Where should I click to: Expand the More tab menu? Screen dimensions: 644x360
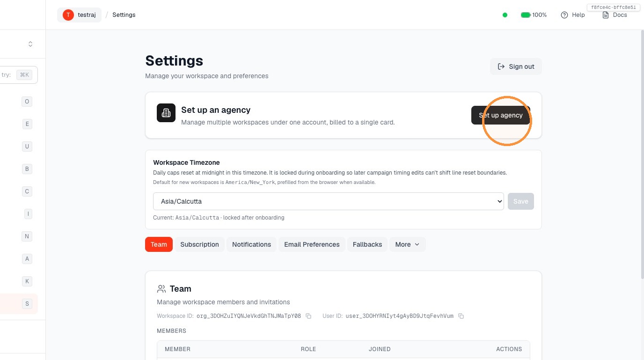click(408, 244)
